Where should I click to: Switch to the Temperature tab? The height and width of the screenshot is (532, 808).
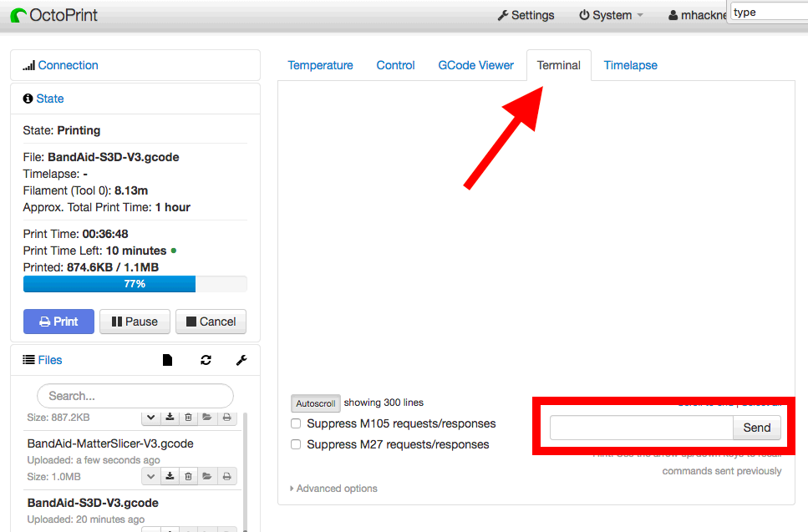click(x=320, y=65)
